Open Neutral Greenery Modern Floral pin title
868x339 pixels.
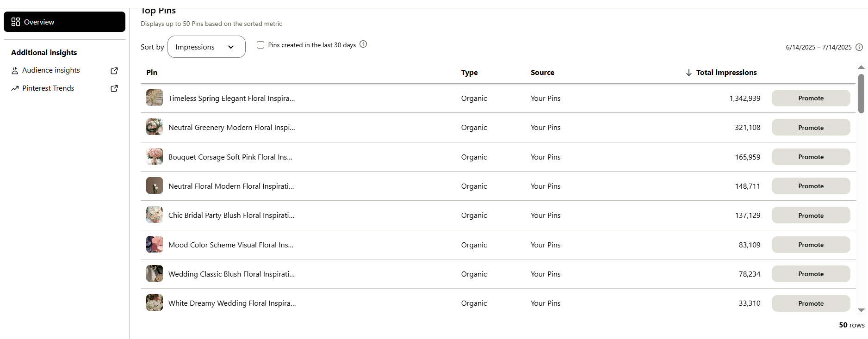(x=231, y=128)
